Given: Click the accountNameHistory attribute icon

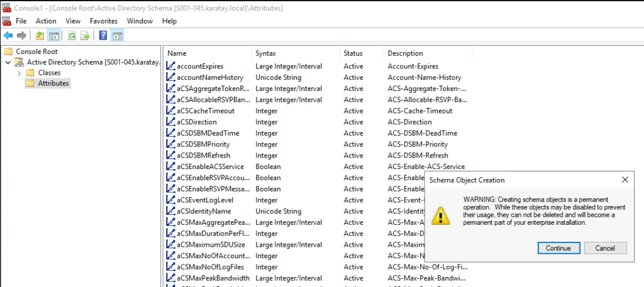Looking at the screenshot, I should [x=170, y=77].
